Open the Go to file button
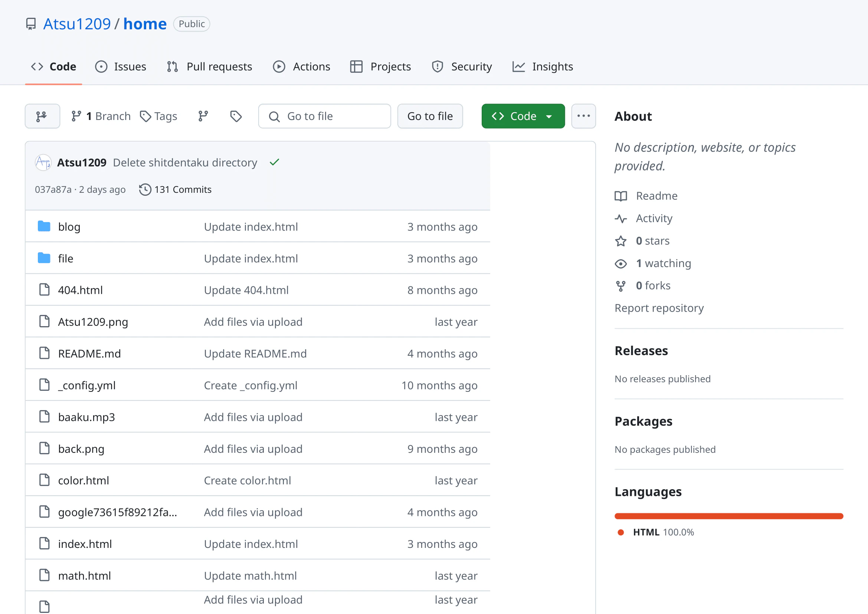The height and width of the screenshot is (614, 868). click(x=430, y=116)
